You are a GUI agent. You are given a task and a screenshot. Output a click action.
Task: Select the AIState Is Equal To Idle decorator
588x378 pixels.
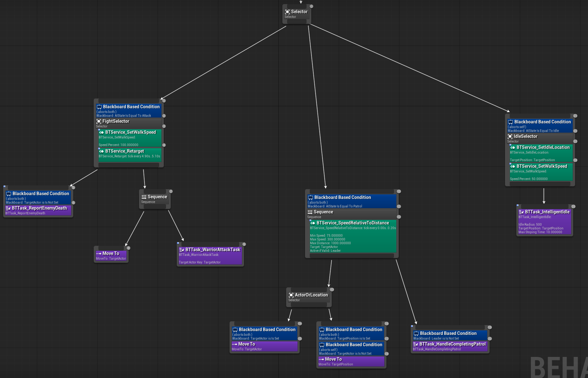(x=540, y=126)
